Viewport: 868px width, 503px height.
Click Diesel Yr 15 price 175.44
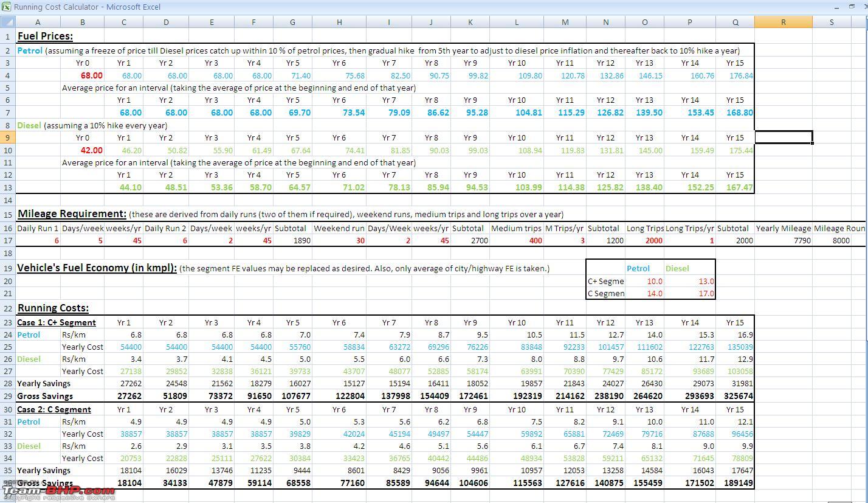coord(740,150)
